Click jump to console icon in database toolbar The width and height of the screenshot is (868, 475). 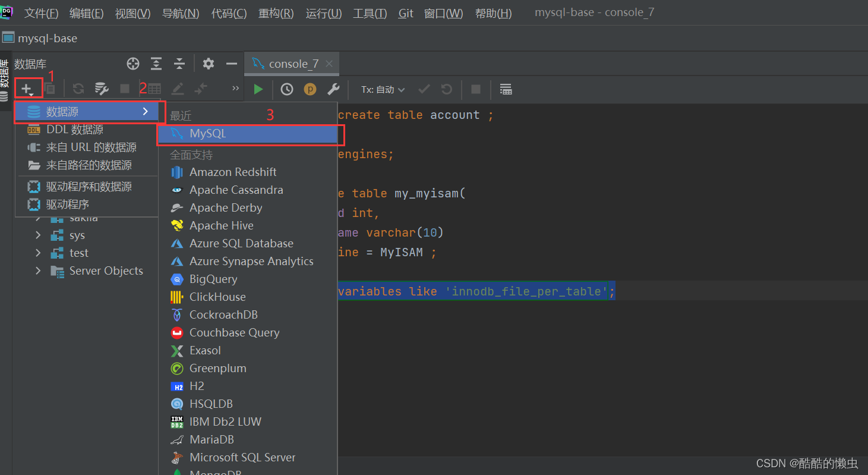201,89
